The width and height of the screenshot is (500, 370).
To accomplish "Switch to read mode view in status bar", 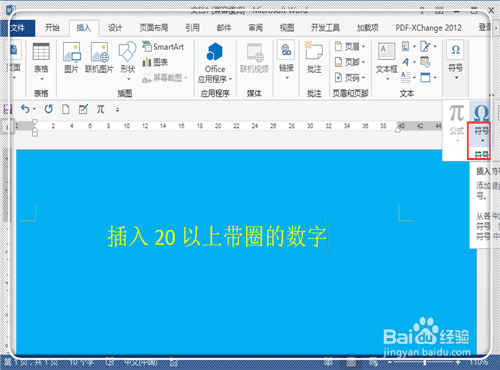I will (328, 362).
